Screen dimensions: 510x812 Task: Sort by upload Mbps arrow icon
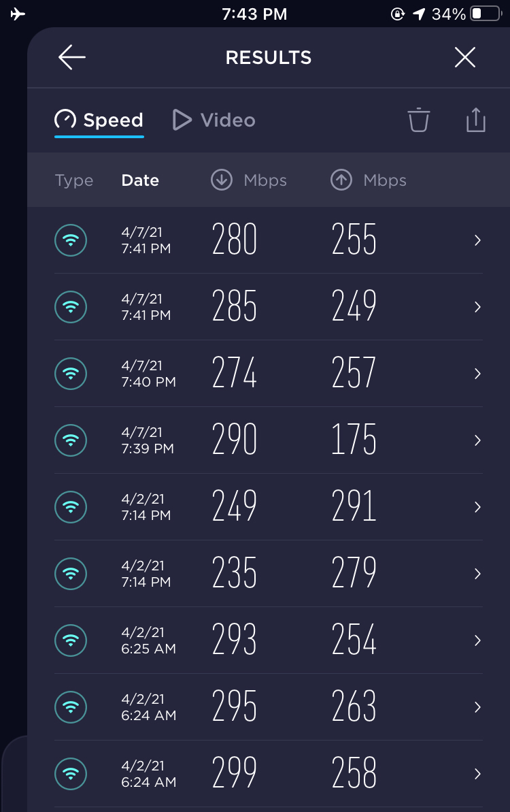[x=341, y=180]
